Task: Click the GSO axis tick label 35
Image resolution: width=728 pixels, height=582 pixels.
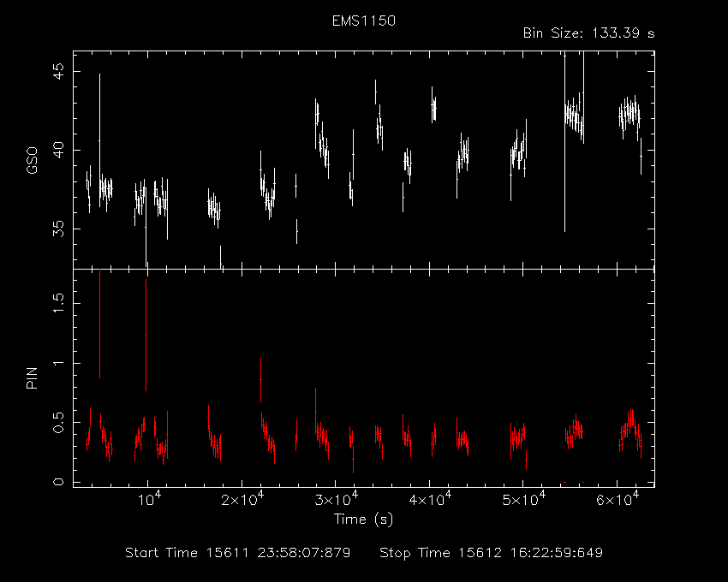Action: (x=58, y=229)
